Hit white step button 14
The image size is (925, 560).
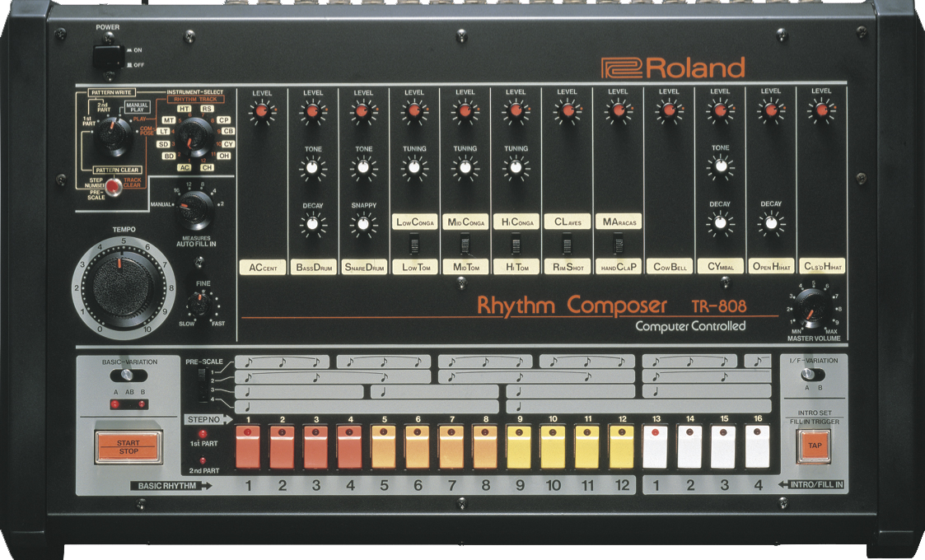pos(690,447)
